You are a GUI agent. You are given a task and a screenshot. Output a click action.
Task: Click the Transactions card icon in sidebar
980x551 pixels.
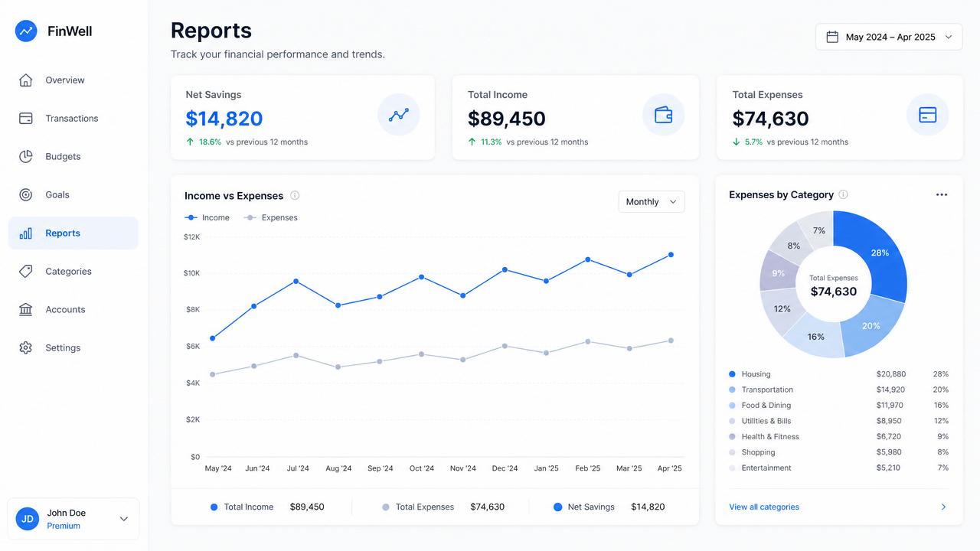click(x=26, y=119)
